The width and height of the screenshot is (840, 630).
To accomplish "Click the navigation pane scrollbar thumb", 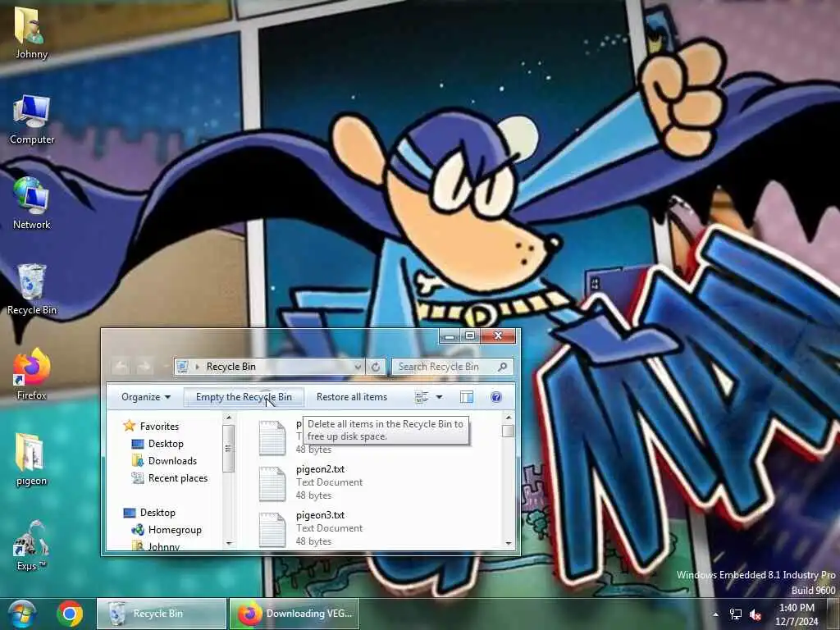I will click(x=228, y=449).
